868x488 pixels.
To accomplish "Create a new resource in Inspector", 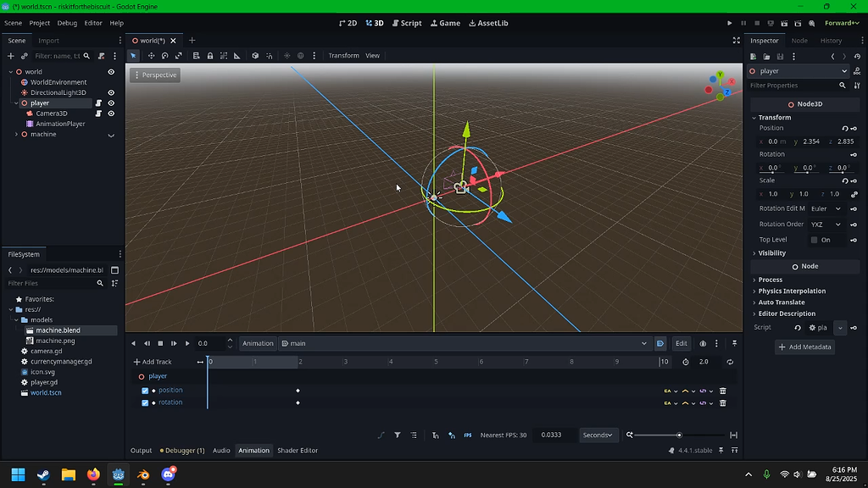I will [754, 57].
